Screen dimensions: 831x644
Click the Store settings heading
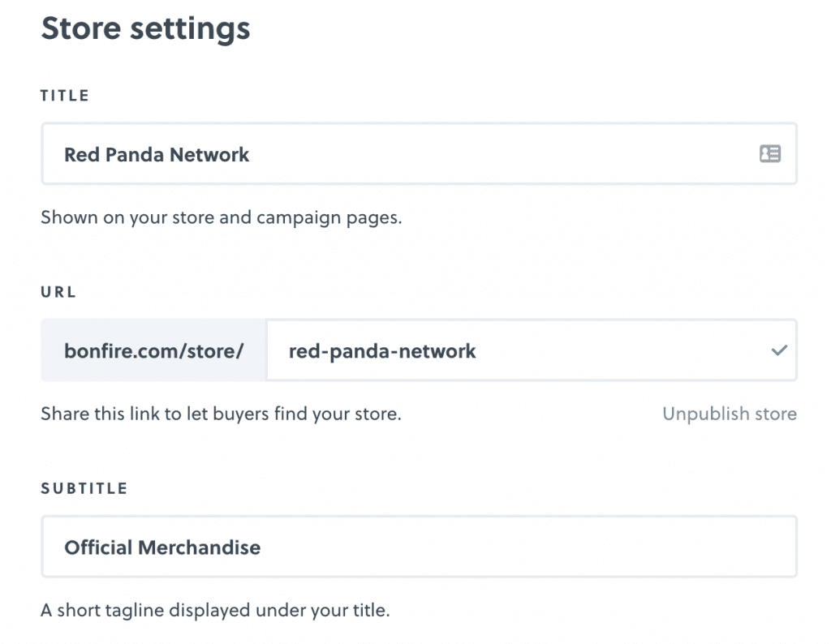tap(146, 28)
